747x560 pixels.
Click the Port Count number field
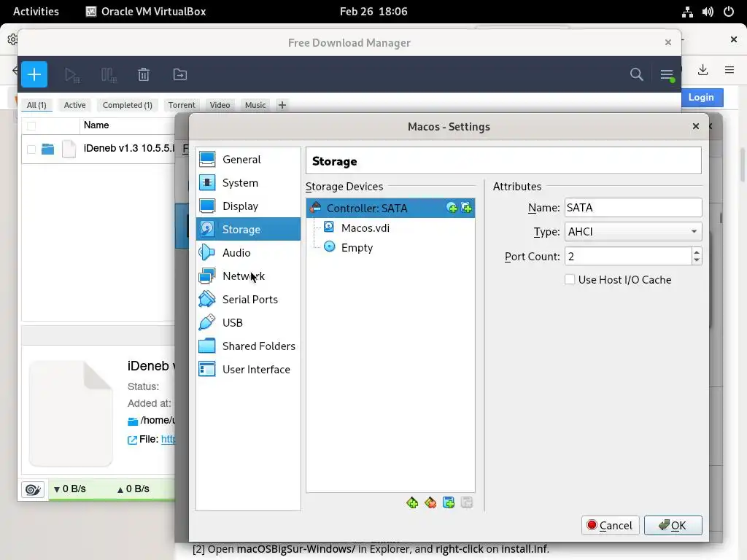point(628,256)
